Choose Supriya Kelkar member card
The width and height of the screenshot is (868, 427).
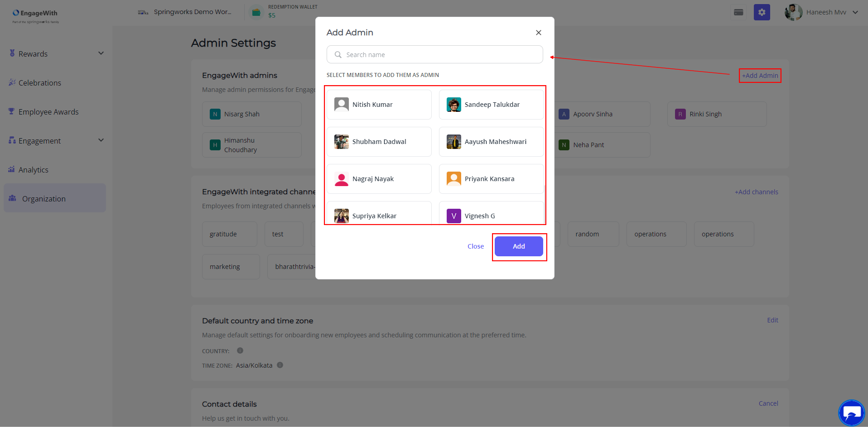pyautogui.click(x=379, y=213)
